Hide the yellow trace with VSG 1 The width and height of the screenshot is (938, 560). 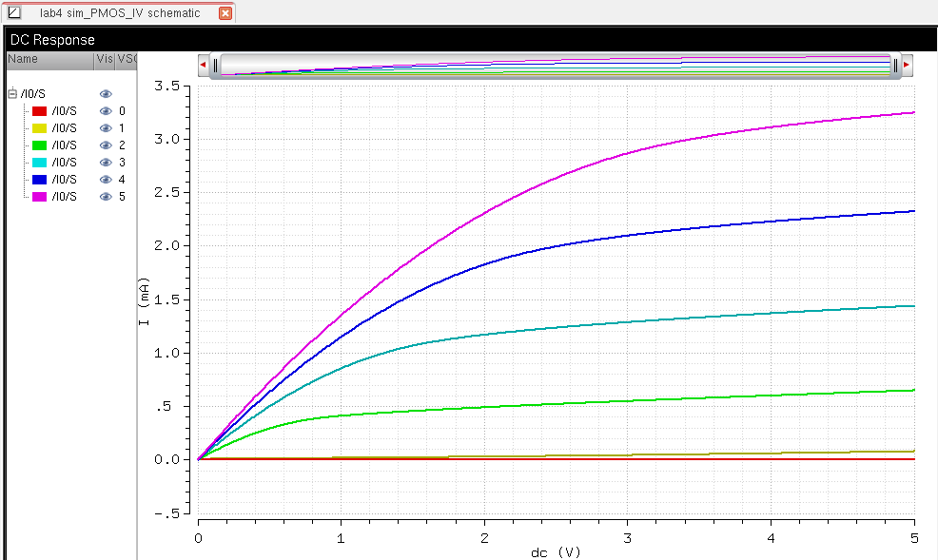(x=106, y=128)
